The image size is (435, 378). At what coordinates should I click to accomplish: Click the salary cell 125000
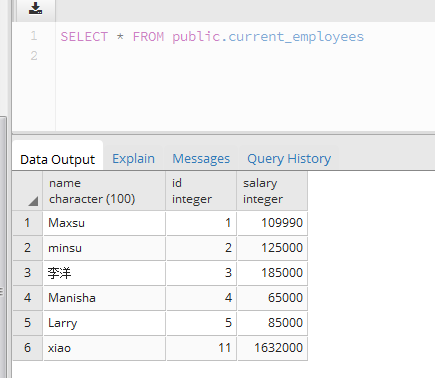pos(272,248)
